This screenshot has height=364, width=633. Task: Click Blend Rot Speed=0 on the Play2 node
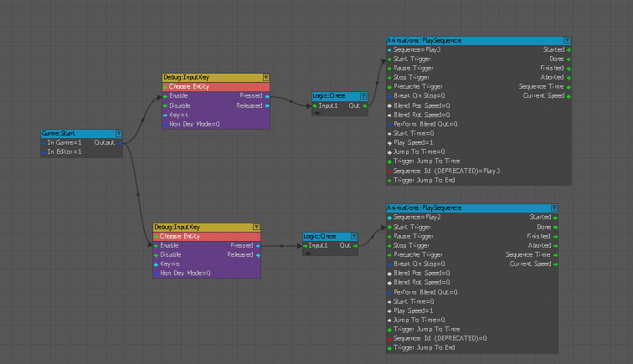coord(419,283)
